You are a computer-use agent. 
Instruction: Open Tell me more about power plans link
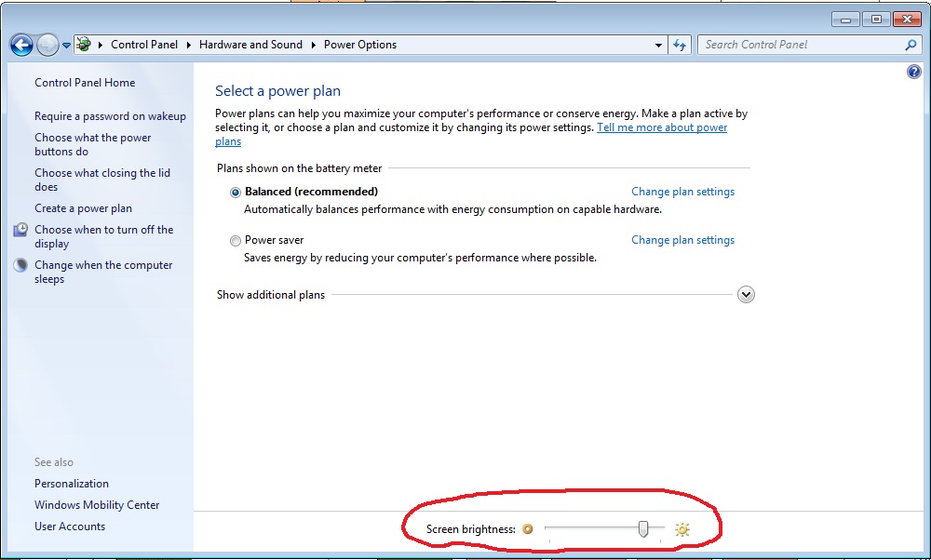point(662,127)
